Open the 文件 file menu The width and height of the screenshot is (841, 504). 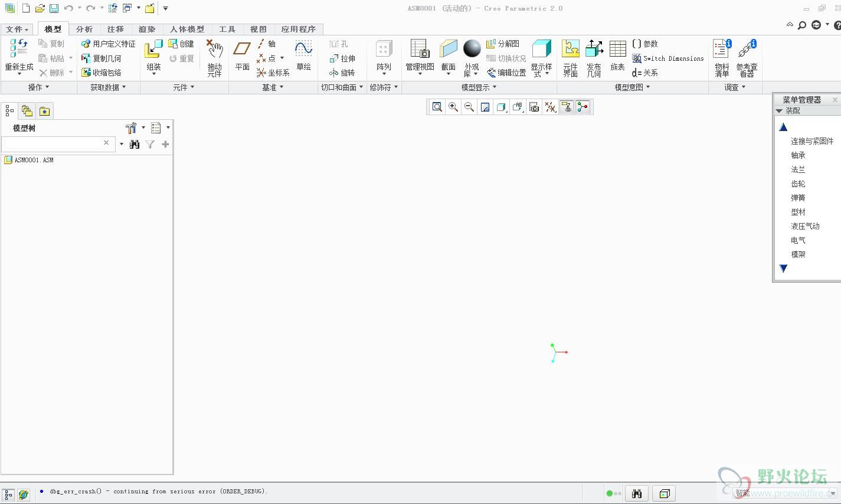click(x=17, y=29)
